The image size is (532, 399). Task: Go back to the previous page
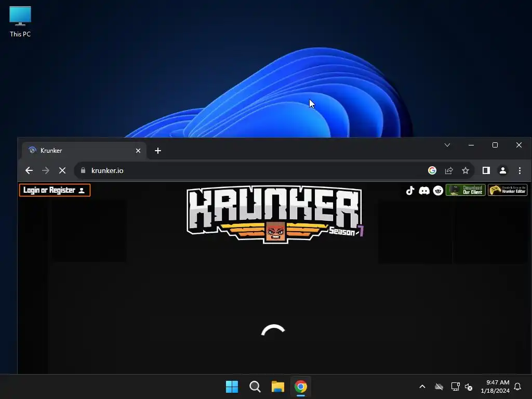click(29, 170)
